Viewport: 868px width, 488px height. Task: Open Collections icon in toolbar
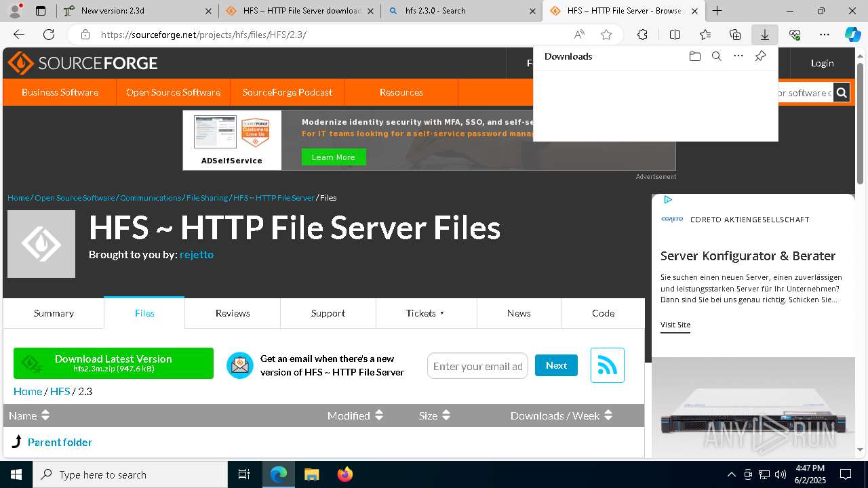(735, 35)
